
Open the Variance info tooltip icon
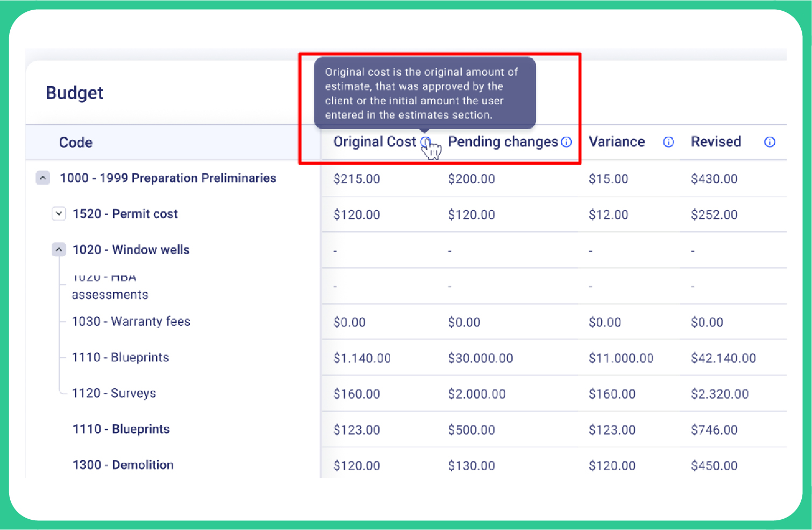coord(668,142)
